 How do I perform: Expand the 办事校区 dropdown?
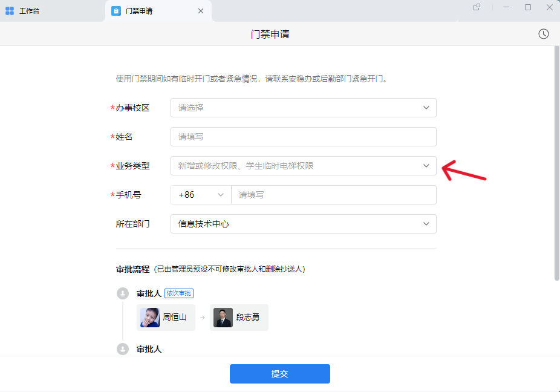[303, 108]
